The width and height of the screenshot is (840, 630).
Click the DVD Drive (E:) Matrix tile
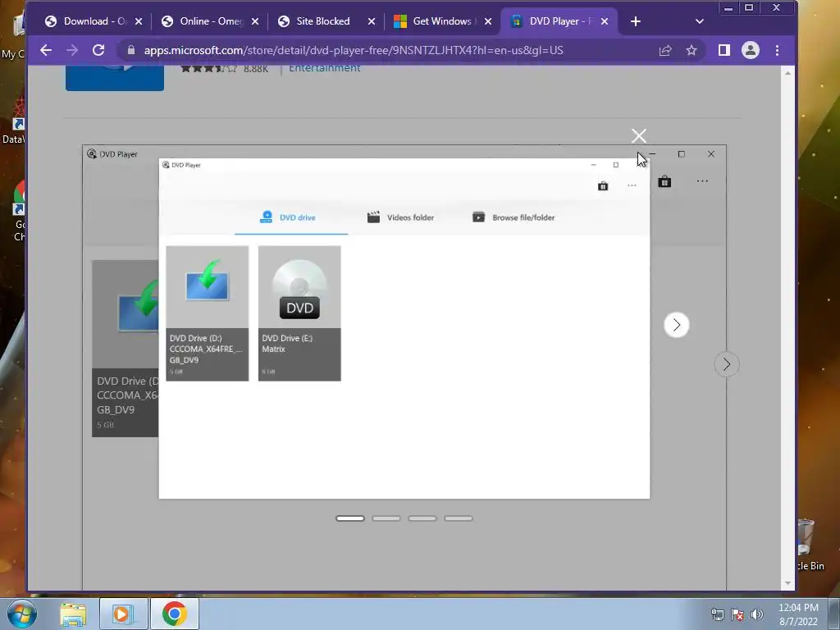299,313
